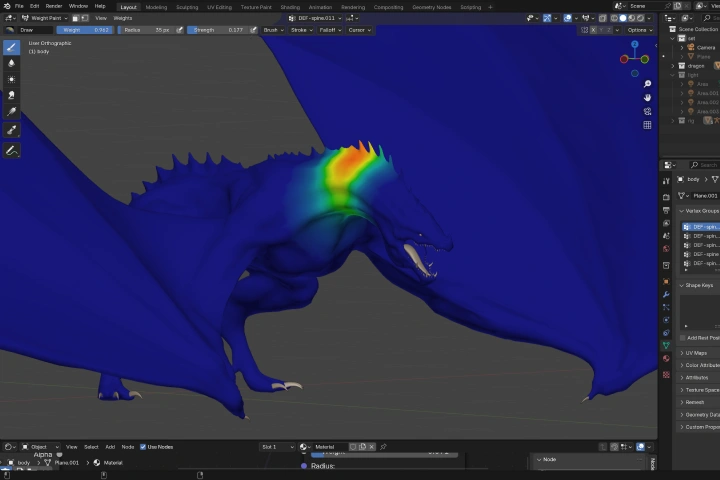The image size is (720, 480).
Task: Select the Gradient weight tool
Action: (11, 111)
